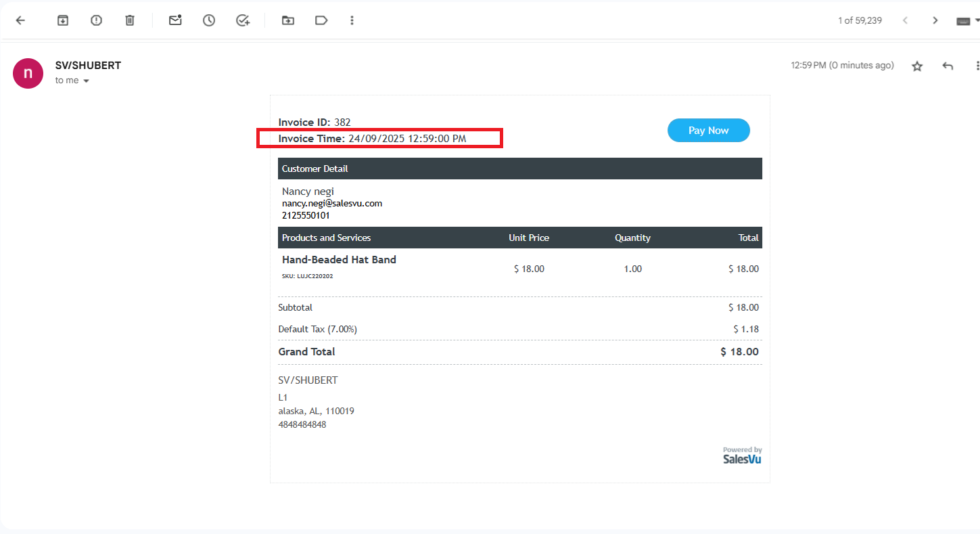Click Invoice ID 382 text
980x534 pixels.
click(314, 123)
